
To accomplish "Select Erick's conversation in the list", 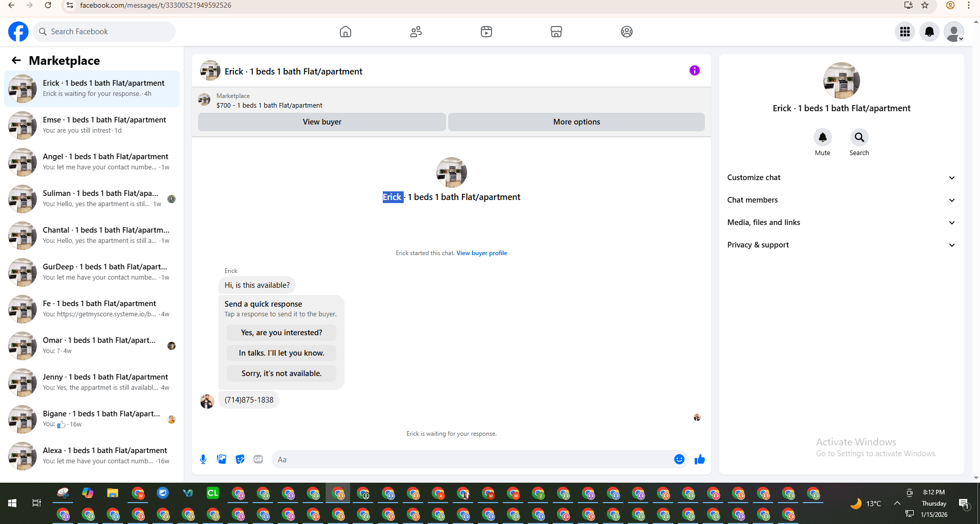I will [x=92, y=89].
